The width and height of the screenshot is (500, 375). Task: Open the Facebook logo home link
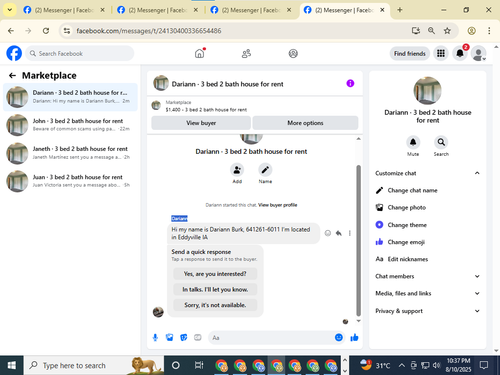coord(14,53)
